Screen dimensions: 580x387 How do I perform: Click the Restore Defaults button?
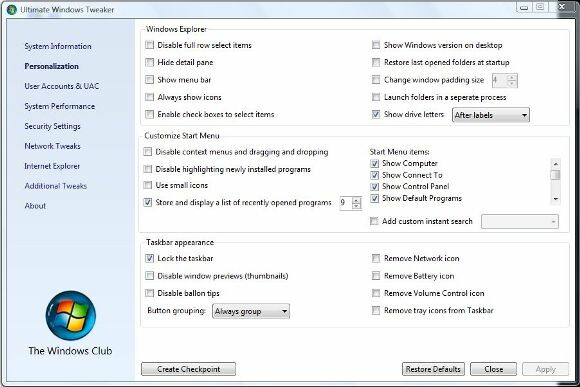click(433, 369)
